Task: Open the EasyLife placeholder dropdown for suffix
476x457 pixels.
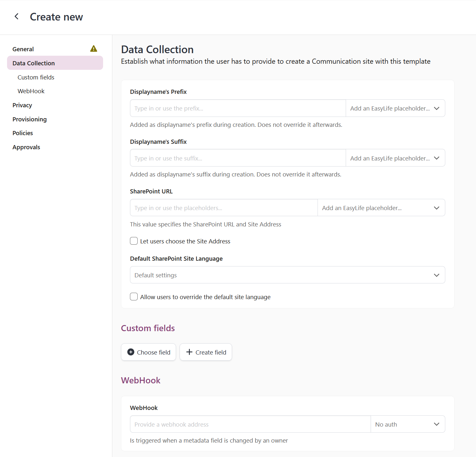Action: click(x=395, y=158)
